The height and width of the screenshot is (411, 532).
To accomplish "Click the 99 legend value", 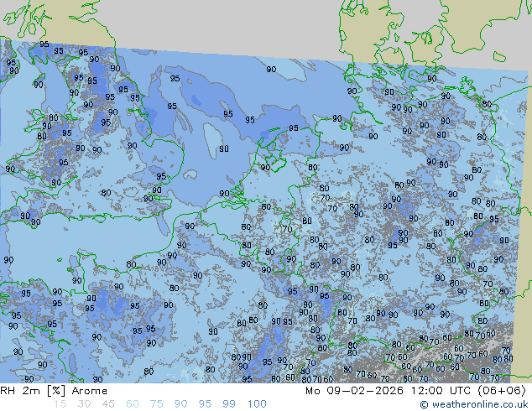I will tap(229, 404).
